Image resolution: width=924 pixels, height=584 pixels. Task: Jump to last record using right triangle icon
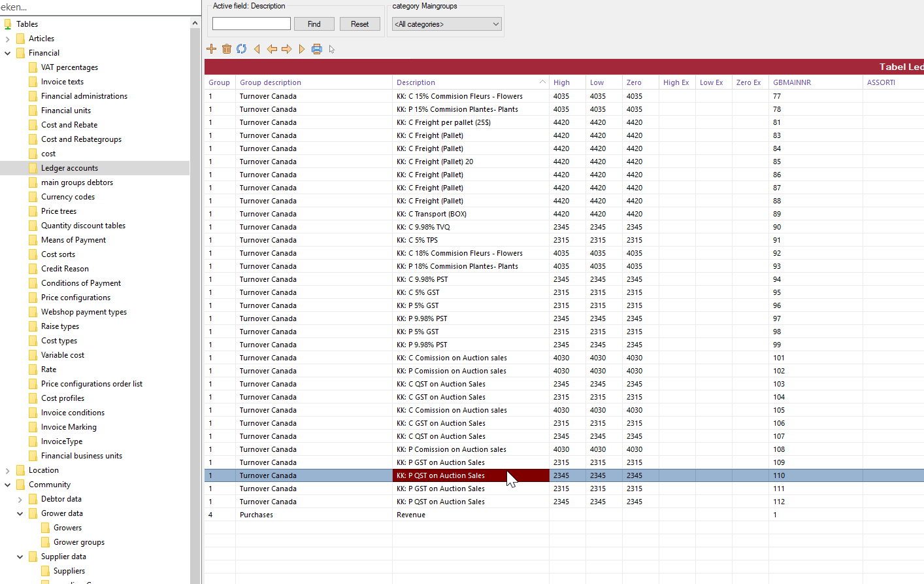[x=301, y=49]
